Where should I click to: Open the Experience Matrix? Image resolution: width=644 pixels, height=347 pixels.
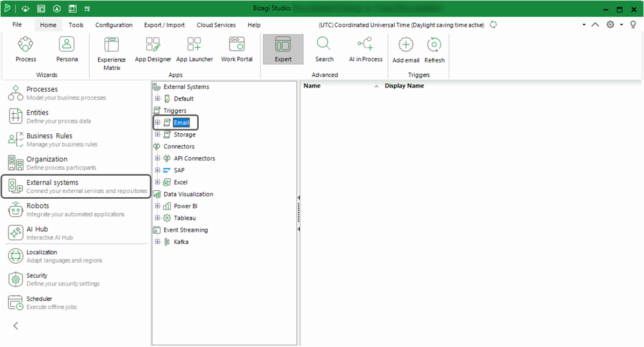click(111, 53)
